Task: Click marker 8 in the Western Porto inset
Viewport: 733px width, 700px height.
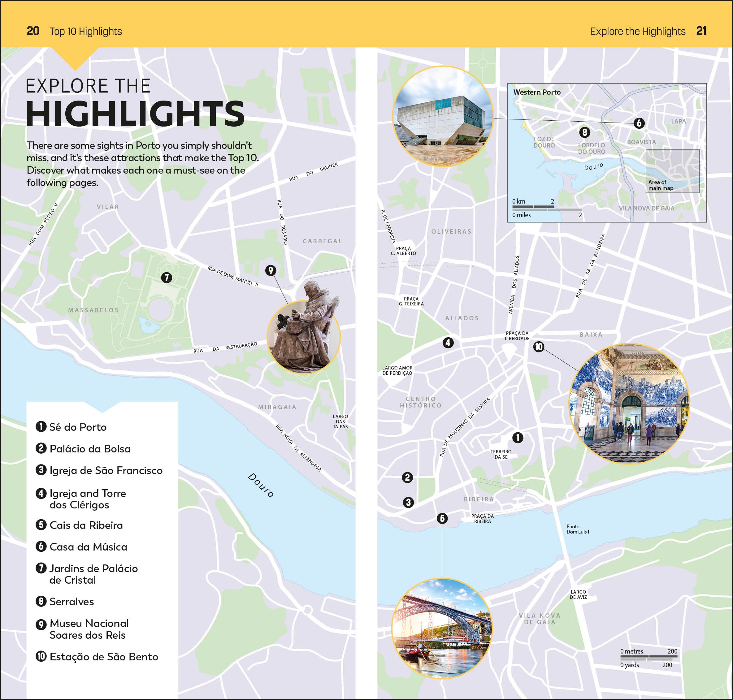Action: (x=584, y=132)
